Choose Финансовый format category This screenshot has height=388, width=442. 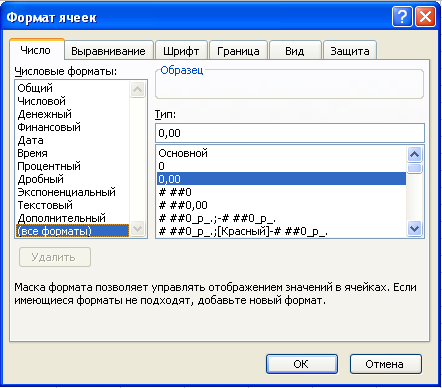72,127
